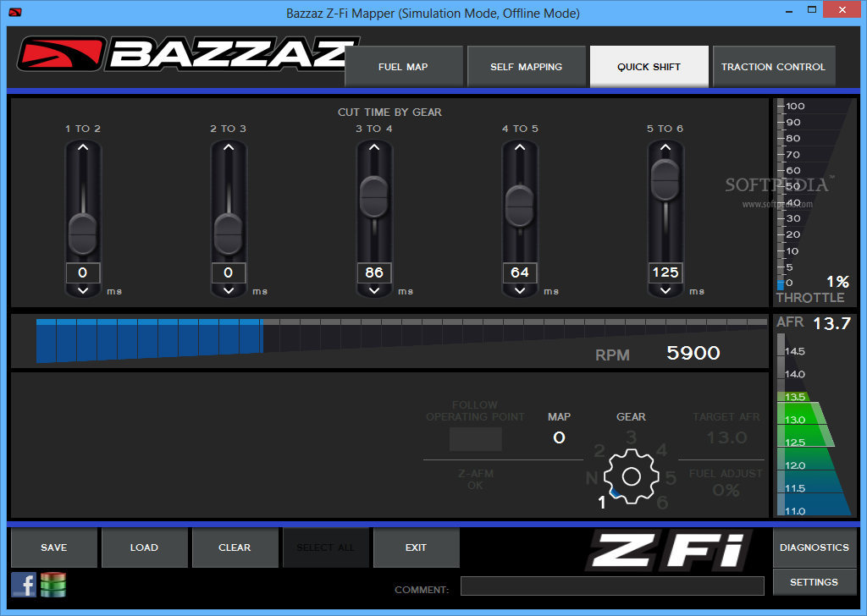Increase 4 TO 5 cut time up arrow

click(520, 147)
